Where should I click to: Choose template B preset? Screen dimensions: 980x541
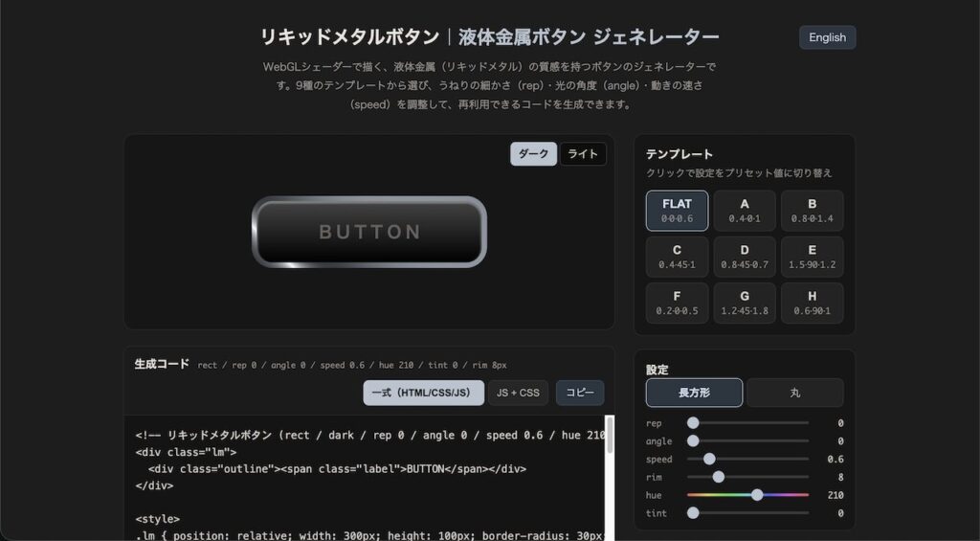pos(812,211)
